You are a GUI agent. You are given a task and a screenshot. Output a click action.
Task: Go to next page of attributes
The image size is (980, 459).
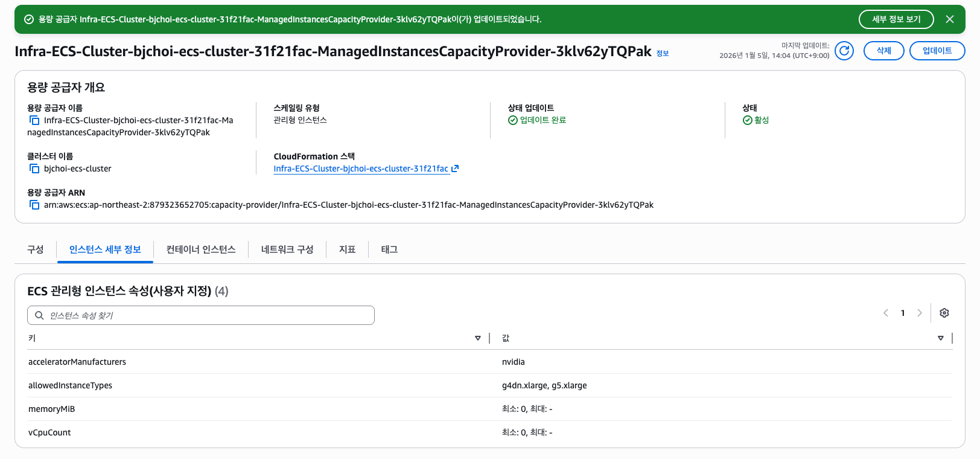[920, 313]
